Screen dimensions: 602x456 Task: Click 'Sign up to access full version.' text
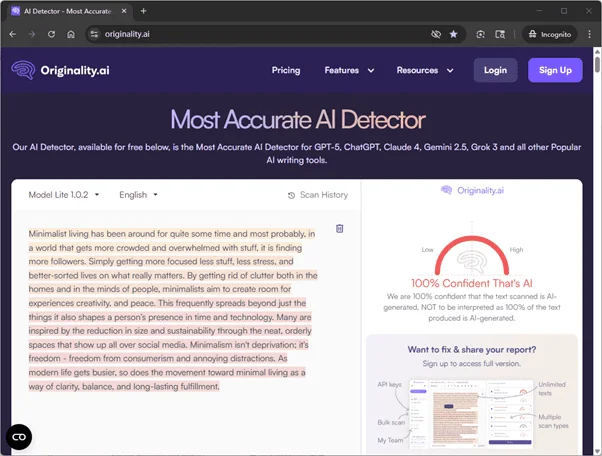[x=472, y=363]
